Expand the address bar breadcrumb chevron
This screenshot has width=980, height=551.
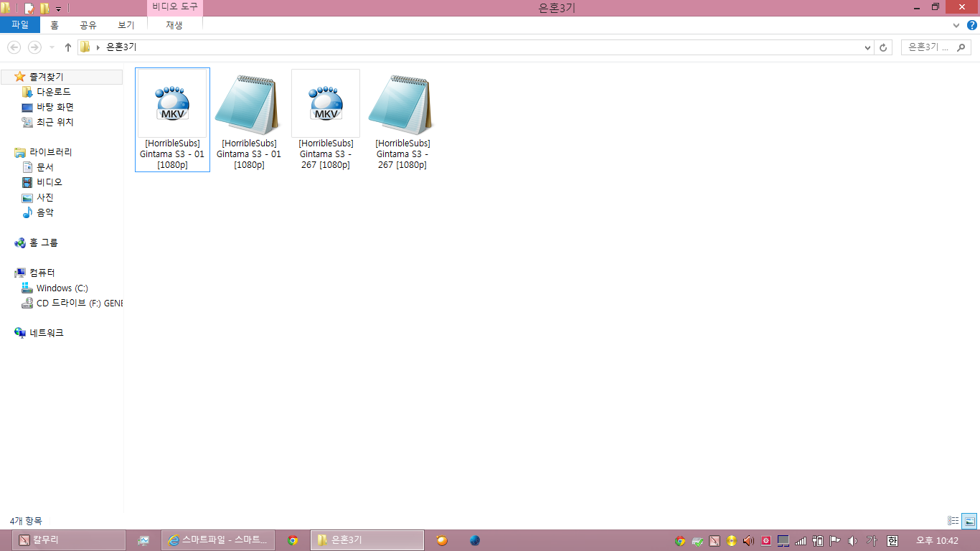[x=98, y=47]
